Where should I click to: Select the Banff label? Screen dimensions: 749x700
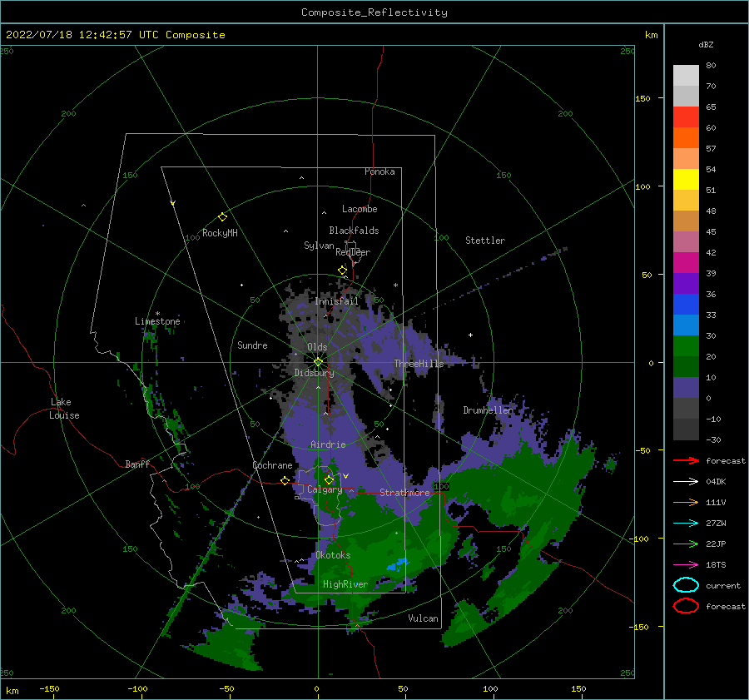tap(137, 464)
